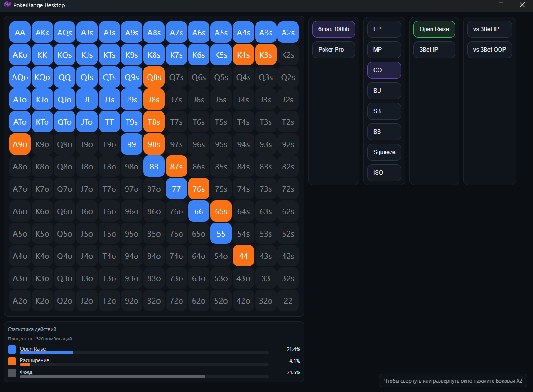Click the blue Open Raise legend swatch

tap(12, 350)
